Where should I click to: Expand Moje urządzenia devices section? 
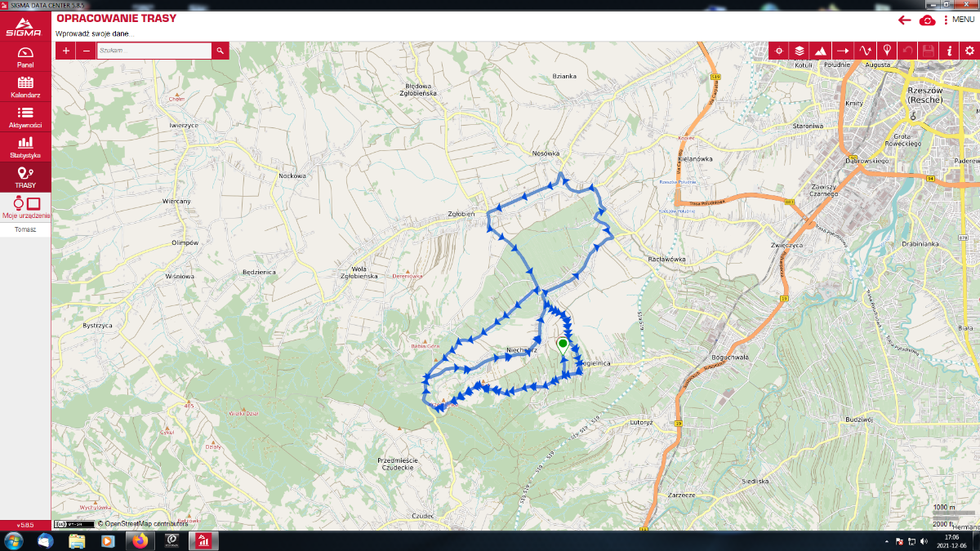point(25,207)
